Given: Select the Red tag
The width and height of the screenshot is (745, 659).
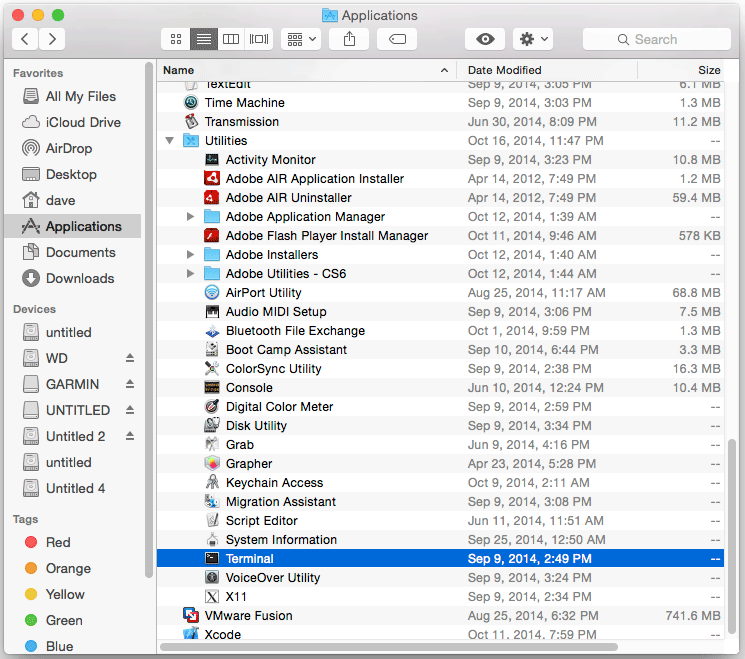Looking at the screenshot, I should [x=73, y=542].
